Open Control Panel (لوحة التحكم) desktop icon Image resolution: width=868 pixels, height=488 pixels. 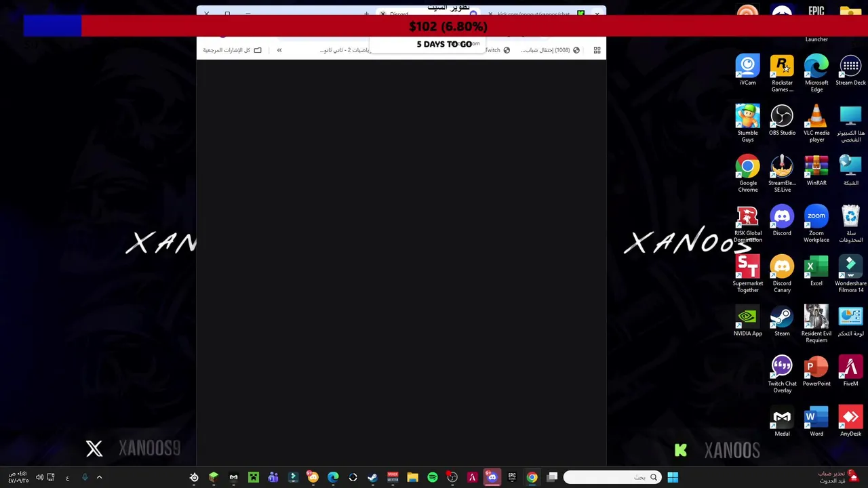(x=850, y=321)
